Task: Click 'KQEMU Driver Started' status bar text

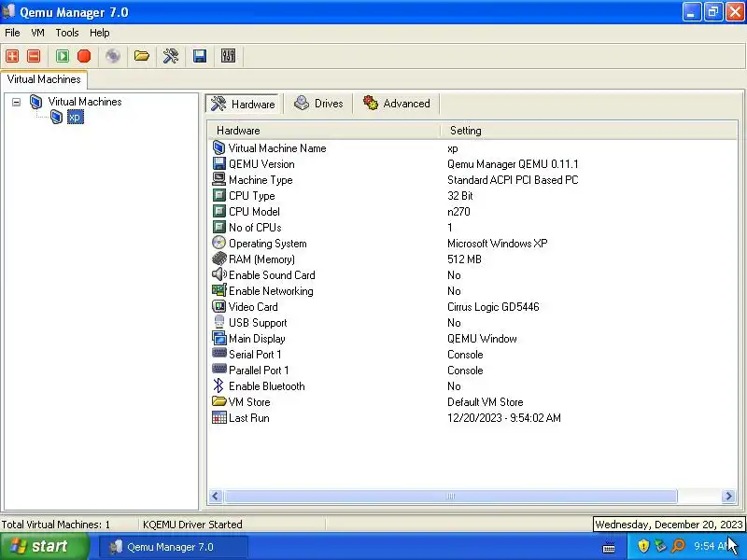Action: pyautogui.click(x=192, y=525)
